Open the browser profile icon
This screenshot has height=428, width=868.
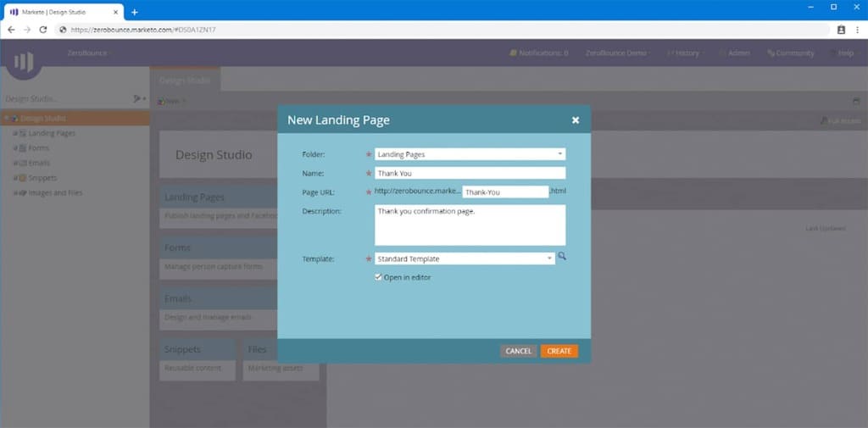point(841,30)
